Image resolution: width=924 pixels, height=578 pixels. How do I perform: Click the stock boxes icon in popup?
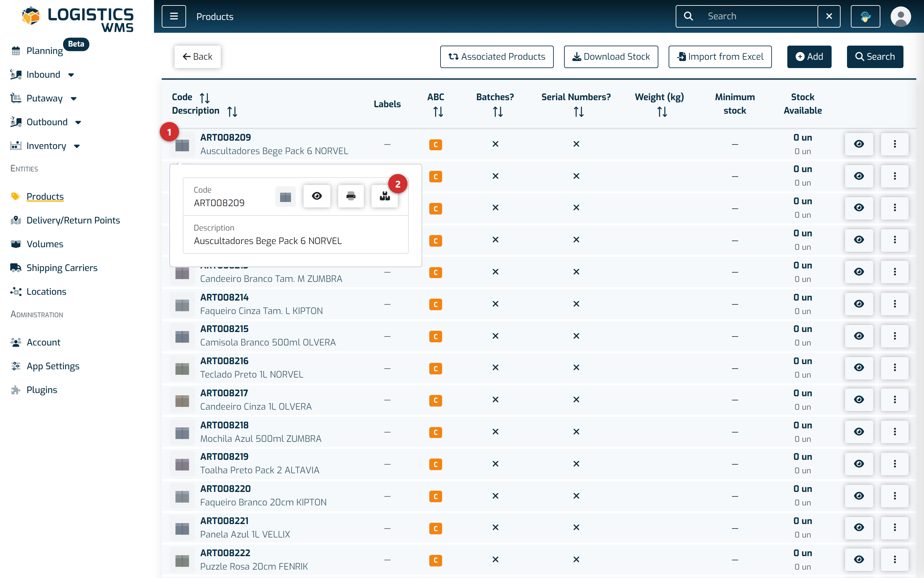(x=384, y=196)
